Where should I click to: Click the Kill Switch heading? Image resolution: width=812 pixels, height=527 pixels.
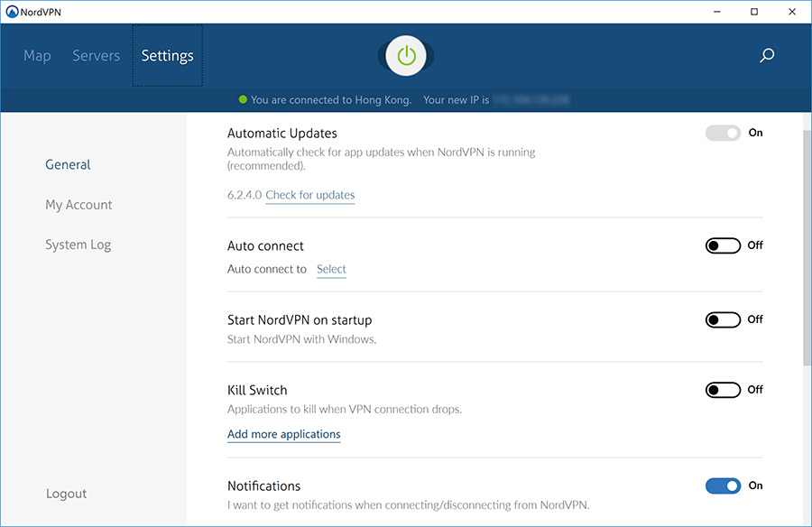(257, 390)
